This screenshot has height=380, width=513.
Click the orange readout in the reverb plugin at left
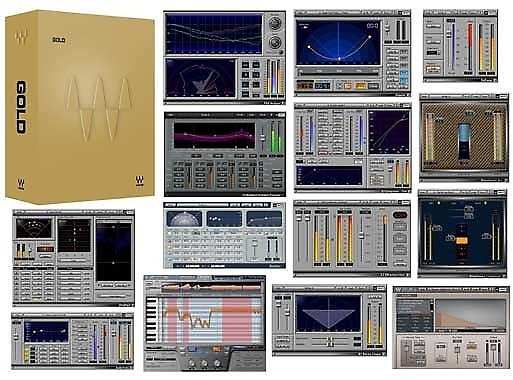tap(45, 249)
